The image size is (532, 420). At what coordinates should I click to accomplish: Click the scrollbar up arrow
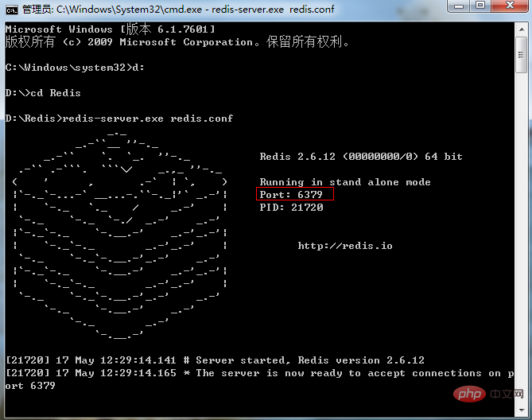522,29
